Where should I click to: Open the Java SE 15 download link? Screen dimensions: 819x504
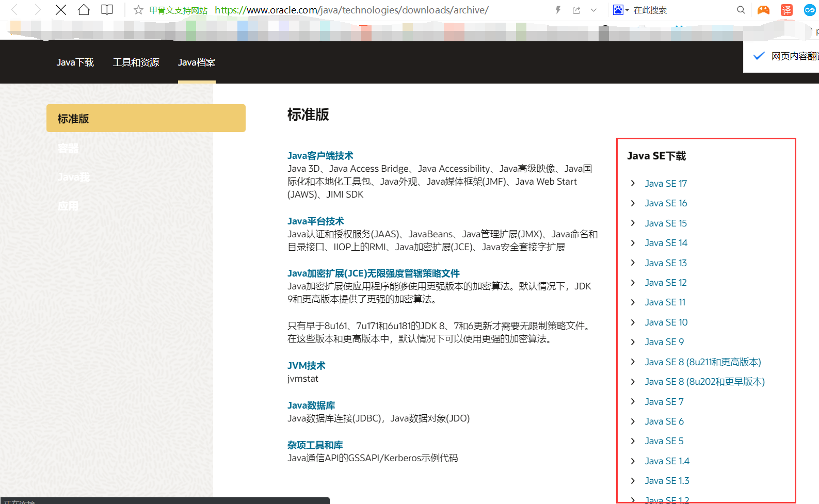tap(666, 223)
